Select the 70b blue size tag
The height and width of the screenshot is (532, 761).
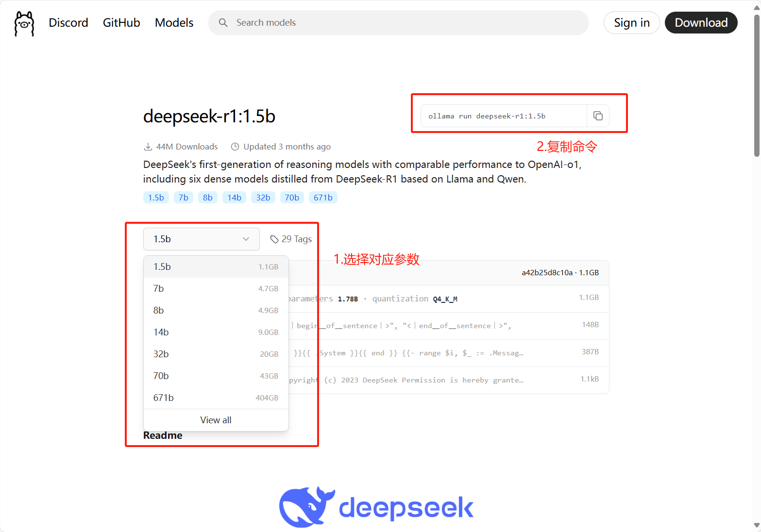(x=292, y=198)
